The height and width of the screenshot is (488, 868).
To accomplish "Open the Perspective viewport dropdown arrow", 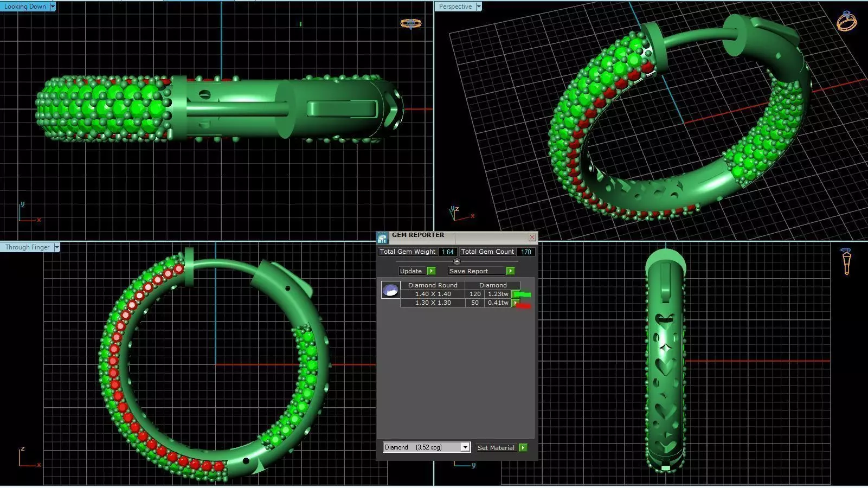I will pyautogui.click(x=478, y=7).
